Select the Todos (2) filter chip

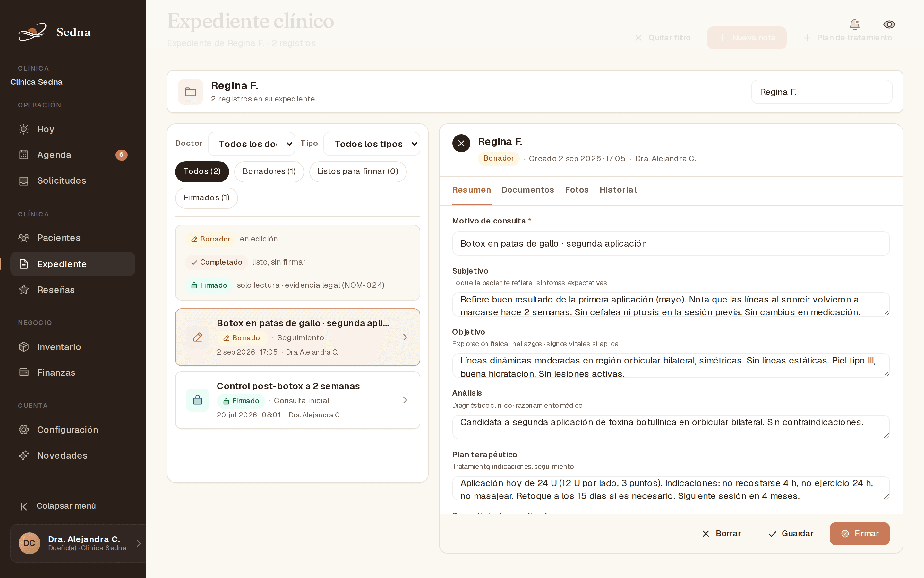coord(202,172)
